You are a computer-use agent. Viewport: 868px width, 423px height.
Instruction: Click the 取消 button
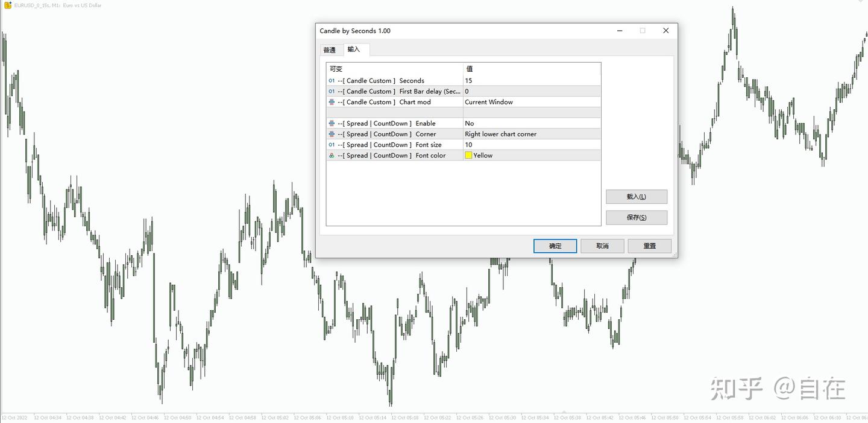[x=602, y=246]
